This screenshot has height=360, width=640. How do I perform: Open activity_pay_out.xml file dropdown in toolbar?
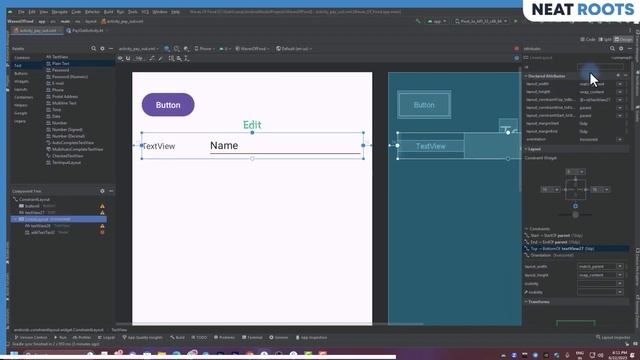(139, 49)
